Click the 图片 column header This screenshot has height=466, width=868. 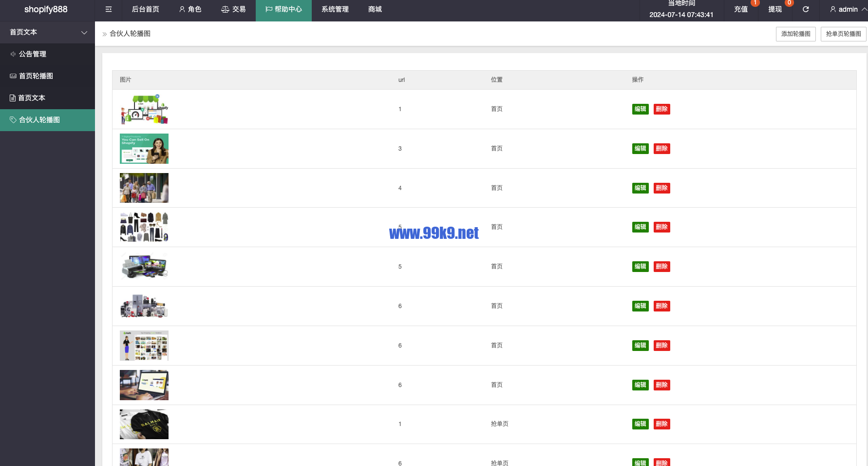click(126, 80)
